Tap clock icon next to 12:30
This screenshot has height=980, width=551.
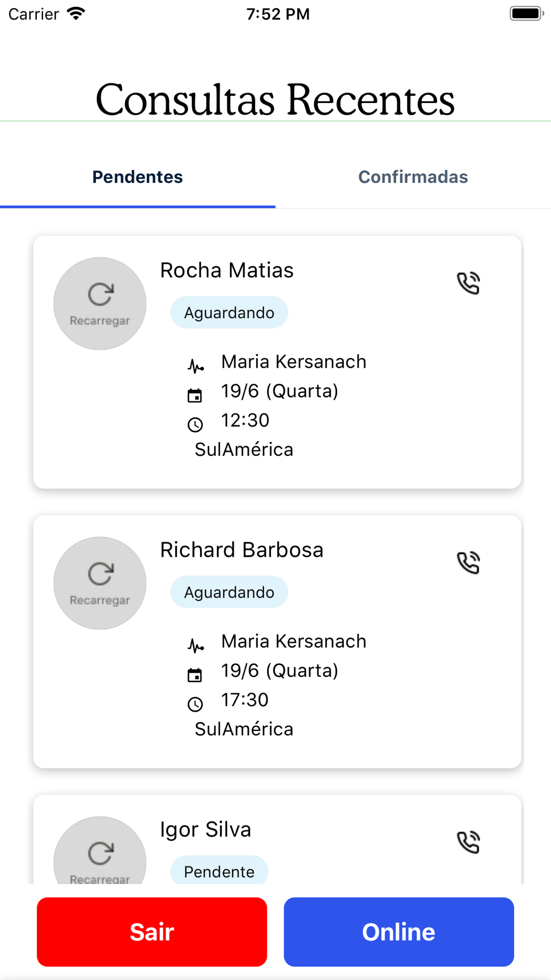coord(195,424)
